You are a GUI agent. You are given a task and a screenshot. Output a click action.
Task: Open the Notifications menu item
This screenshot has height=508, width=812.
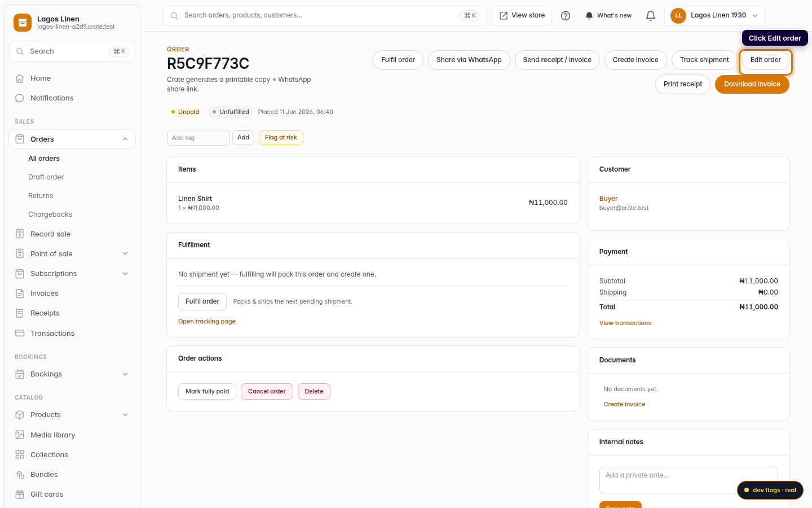click(x=72, y=98)
